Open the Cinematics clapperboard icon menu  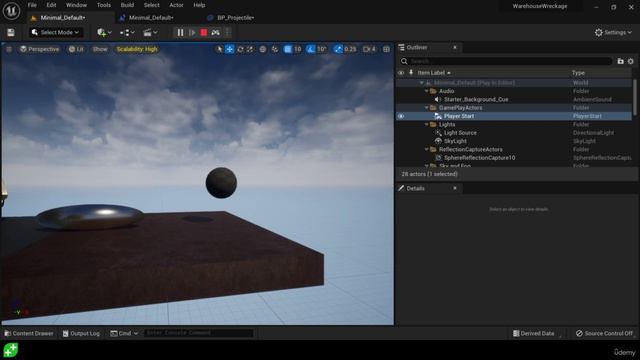(x=150, y=33)
